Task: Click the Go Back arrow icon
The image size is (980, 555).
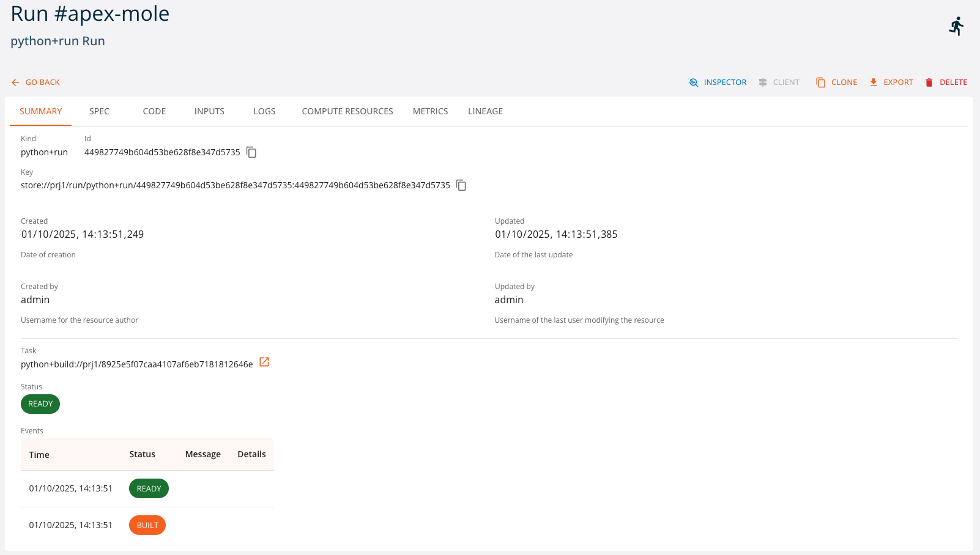Action: (15, 83)
